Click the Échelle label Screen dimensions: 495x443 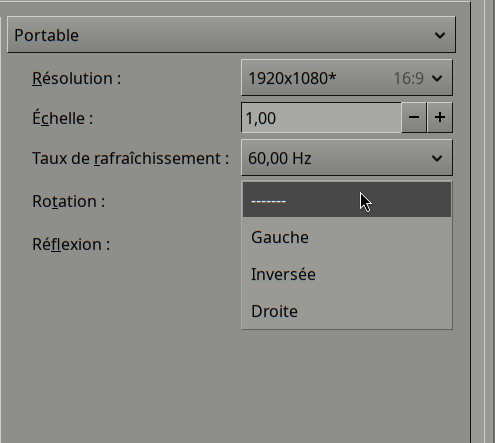coord(62,118)
